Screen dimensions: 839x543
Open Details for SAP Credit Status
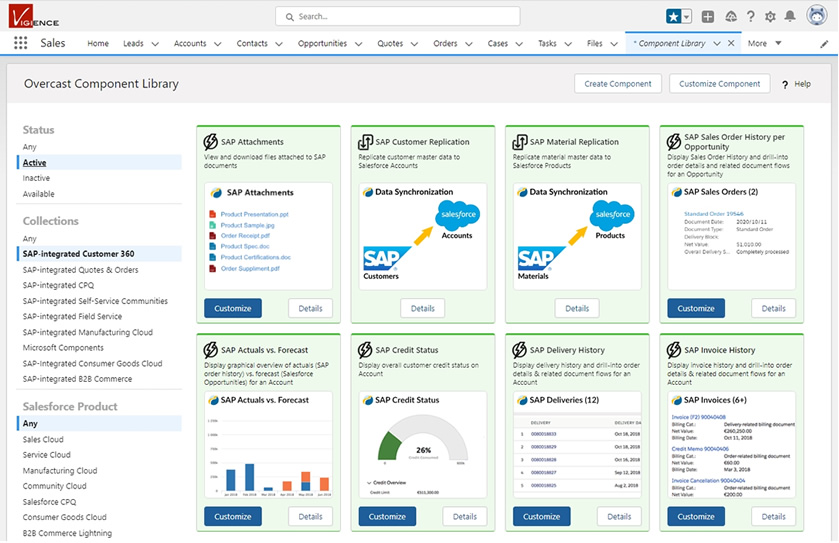coord(464,516)
